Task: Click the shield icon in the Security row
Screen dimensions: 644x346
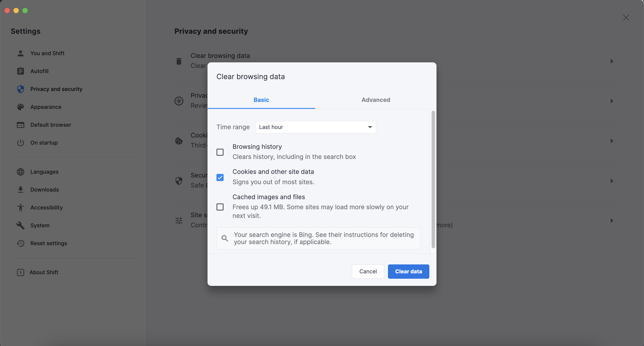Action: click(x=179, y=181)
